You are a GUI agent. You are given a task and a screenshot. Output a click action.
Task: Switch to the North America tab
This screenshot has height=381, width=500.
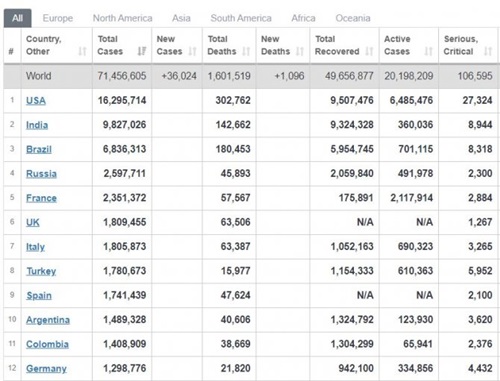pos(122,18)
